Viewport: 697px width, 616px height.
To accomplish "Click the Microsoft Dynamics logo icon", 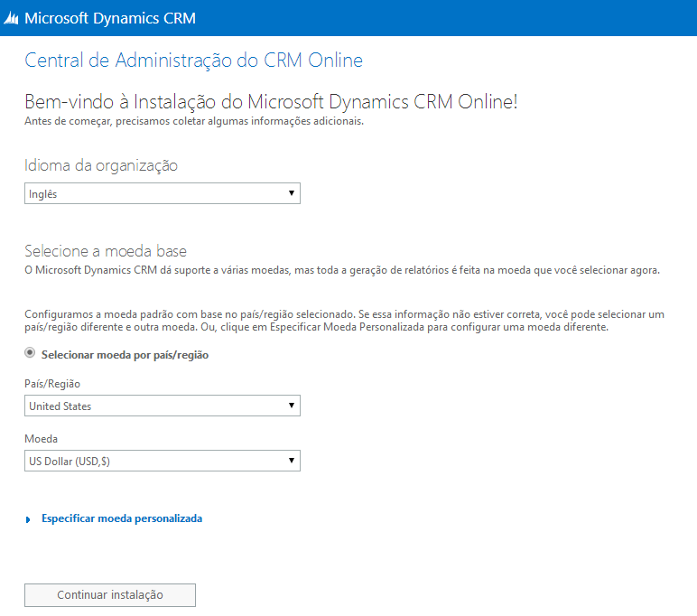I will click(x=12, y=18).
